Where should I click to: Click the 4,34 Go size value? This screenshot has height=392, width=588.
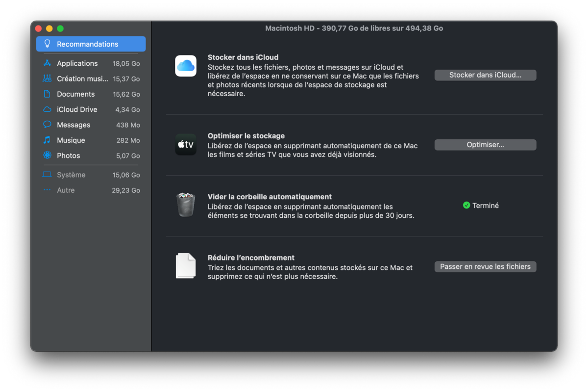click(x=127, y=109)
